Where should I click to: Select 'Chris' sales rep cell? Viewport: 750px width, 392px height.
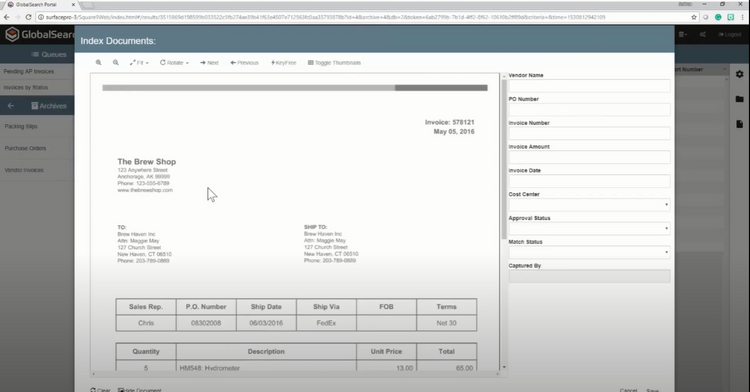click(146, 323)
